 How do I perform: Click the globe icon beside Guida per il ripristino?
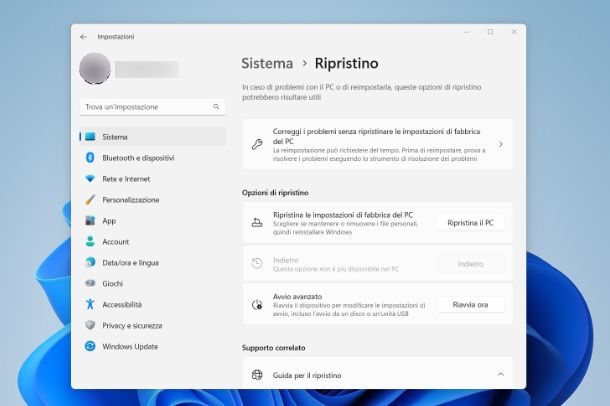(x=257, y=375)
